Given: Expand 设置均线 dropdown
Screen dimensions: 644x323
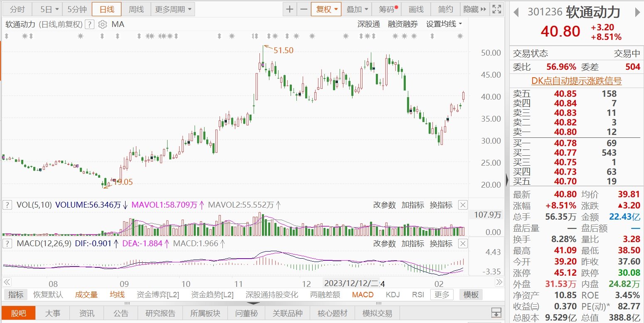Looking at the screenshot, I should coord(444,24).
